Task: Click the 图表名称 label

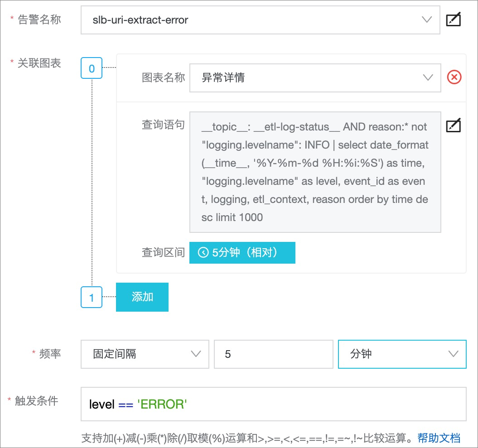Action: coord(164,77)
